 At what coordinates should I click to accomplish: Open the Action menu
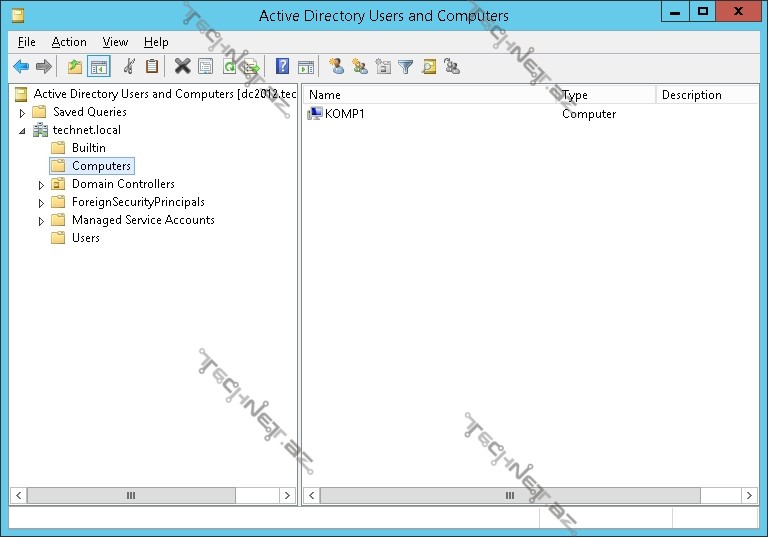pyautogui.click(x=69, y=42)
